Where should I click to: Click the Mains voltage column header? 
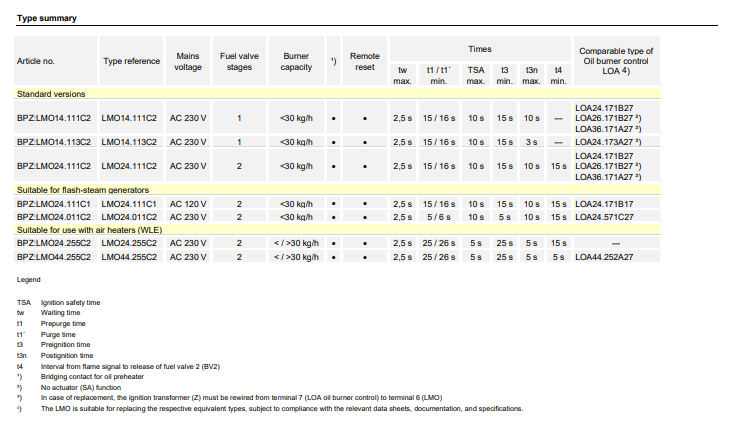pyautogui.click(x=188, y=61)
